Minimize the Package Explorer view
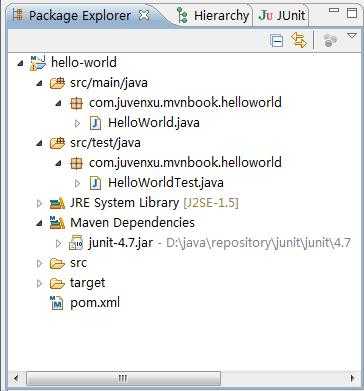 (334, 11)
